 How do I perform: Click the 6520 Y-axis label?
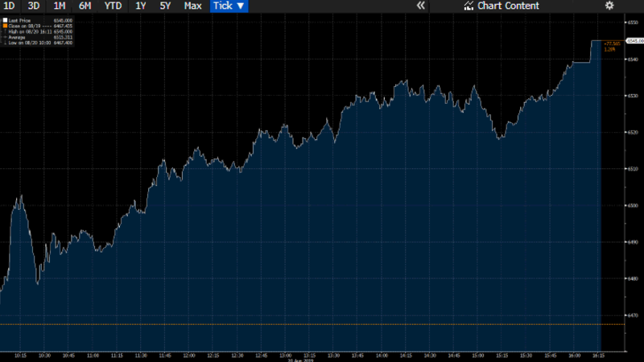click(633, 132)
